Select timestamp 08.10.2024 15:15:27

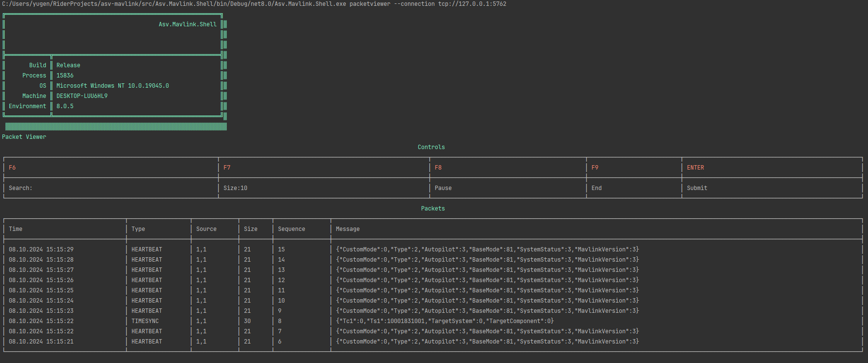pyautogui.click(x=41, y=270)
